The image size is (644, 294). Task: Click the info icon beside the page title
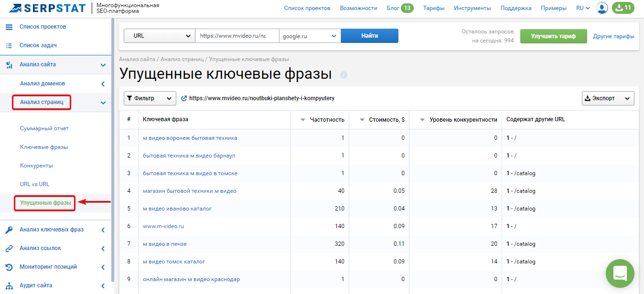tap(343, 75)
